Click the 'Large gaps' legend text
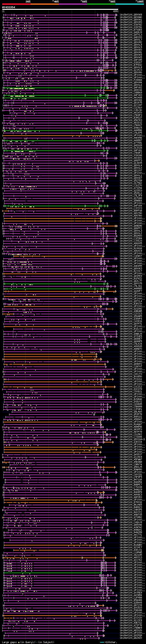The height and width of the screenshot is (644, 146). click(10, 642)
